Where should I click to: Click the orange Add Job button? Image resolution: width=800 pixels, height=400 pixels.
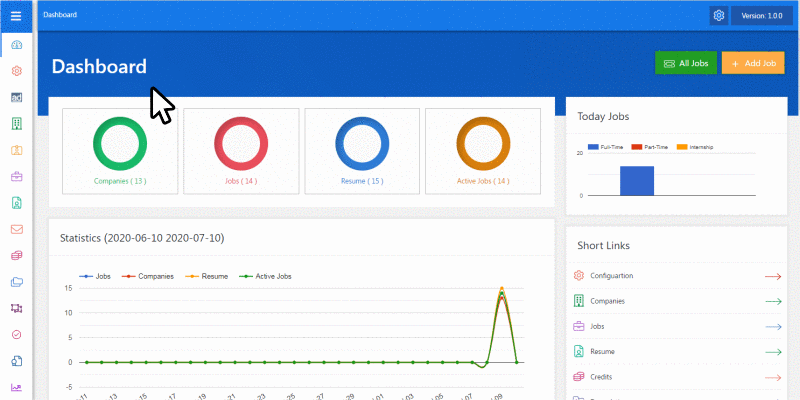(753, 63)
